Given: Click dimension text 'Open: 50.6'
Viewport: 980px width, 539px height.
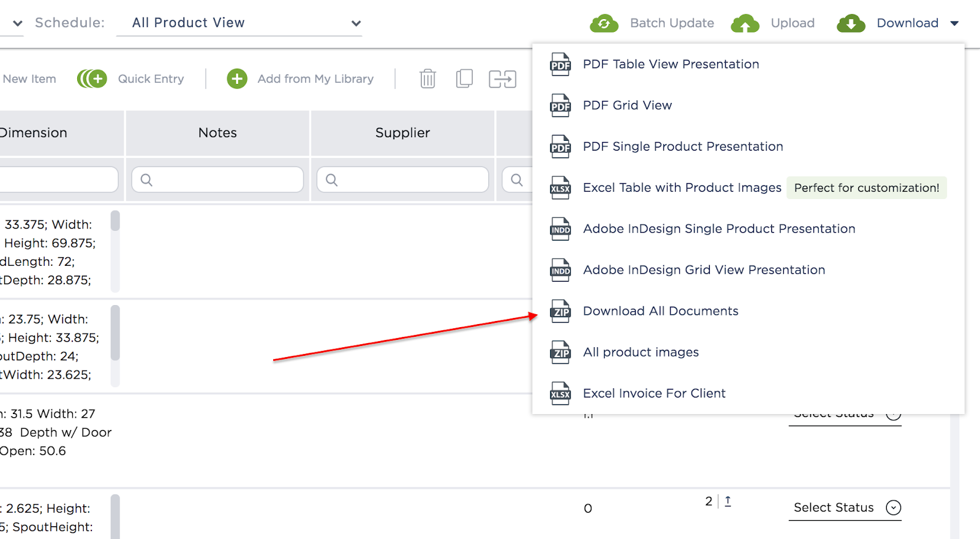Looking at the screenshot, I should click(x=33, y=451).
